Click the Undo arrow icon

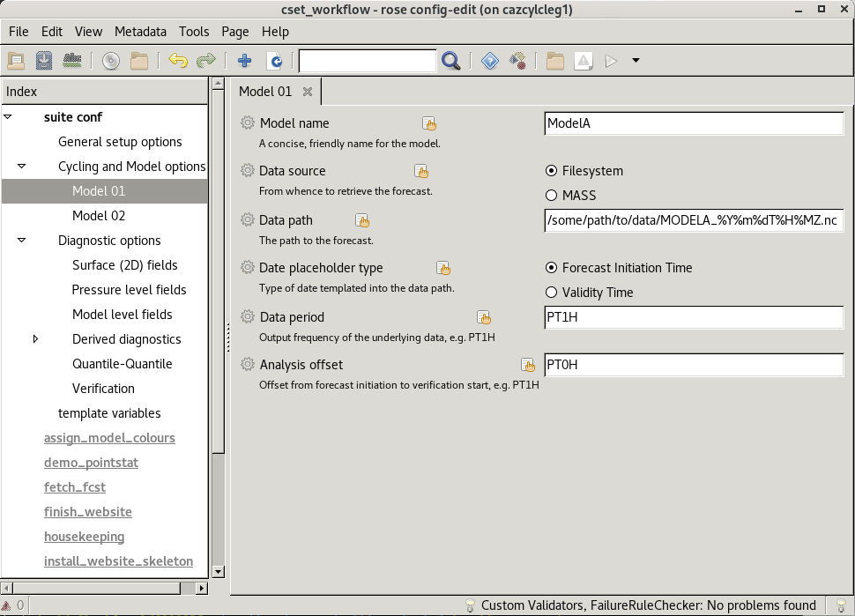[178, 61]
